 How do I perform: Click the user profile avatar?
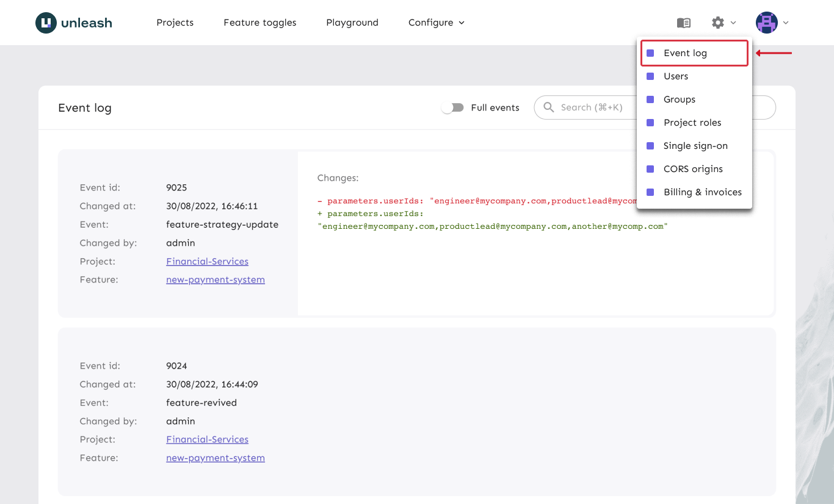pos(766,23)
